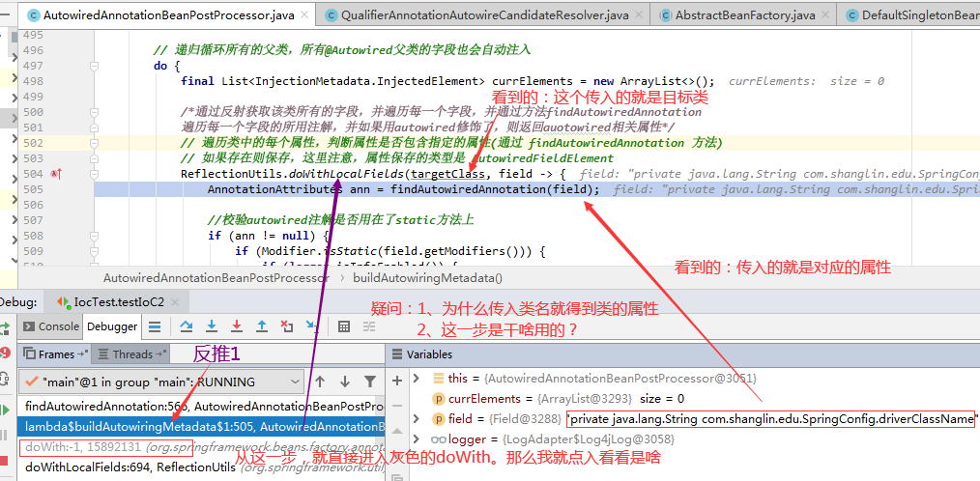This screenshot has height=481, width=980.
Task: Resume the program with green arrow
Action: [x=5, y=410]
